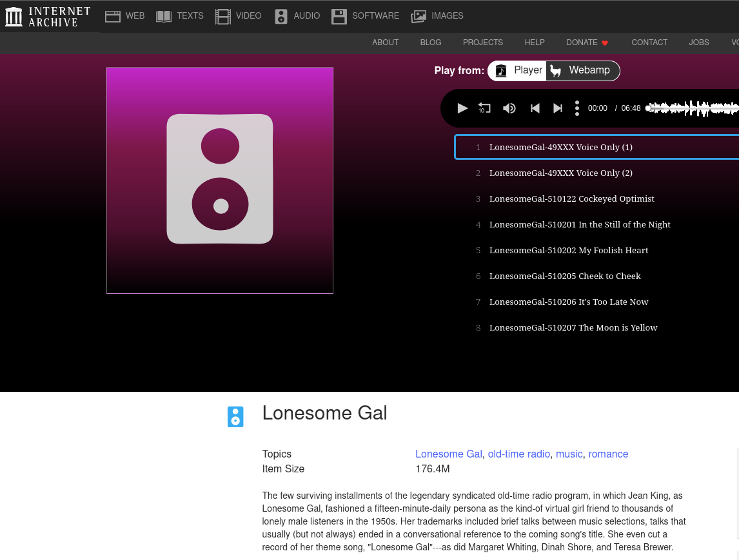Seek in the audio waveform progress bar
Viewport: 739px width, 560px height.
tap(694, 108)
